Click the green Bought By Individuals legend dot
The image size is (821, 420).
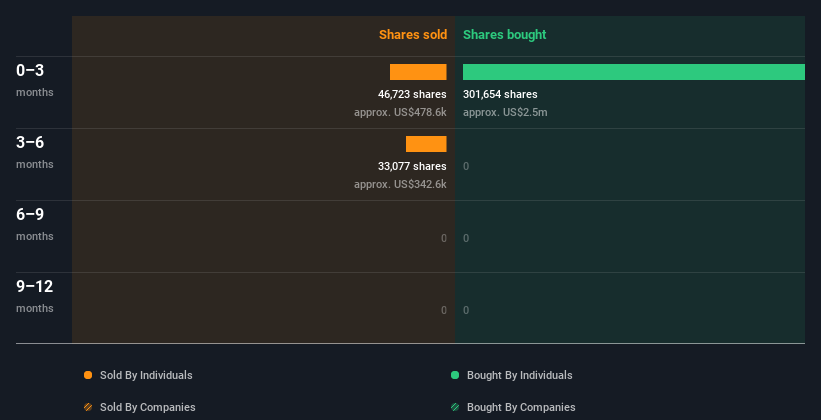[x=455, y=375]
